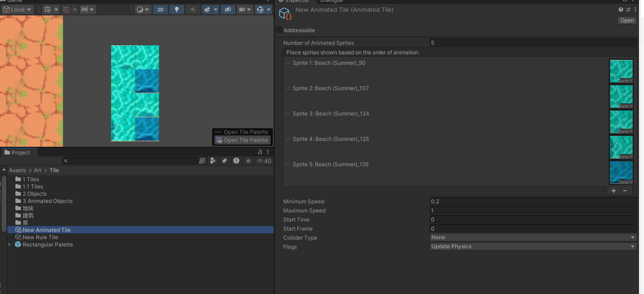Click the Search by Label tag icon
This screenshot has height=294, width=644.
(224, 161)
